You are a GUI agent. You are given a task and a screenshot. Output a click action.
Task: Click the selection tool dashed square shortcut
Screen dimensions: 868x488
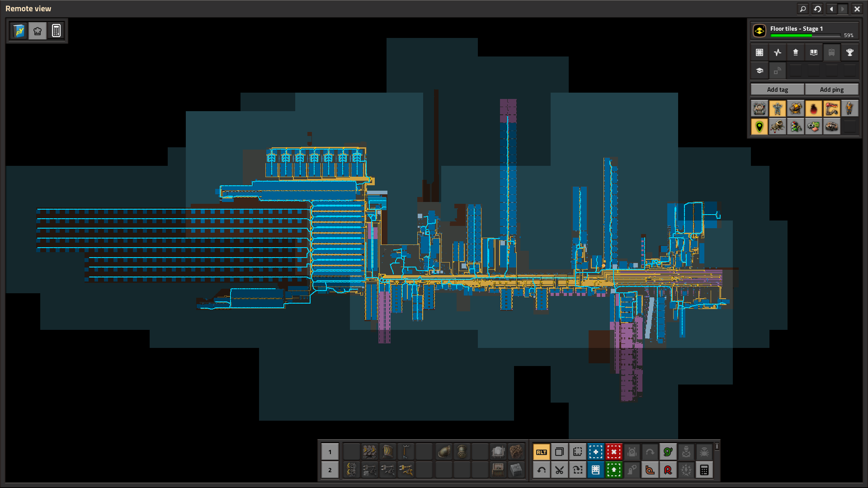(578, 452)
